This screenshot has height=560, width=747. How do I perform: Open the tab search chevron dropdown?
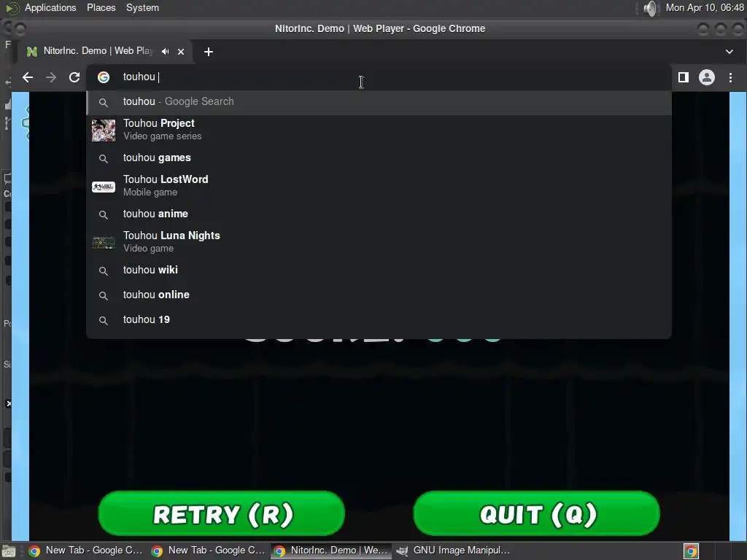[x=729, y=52]
